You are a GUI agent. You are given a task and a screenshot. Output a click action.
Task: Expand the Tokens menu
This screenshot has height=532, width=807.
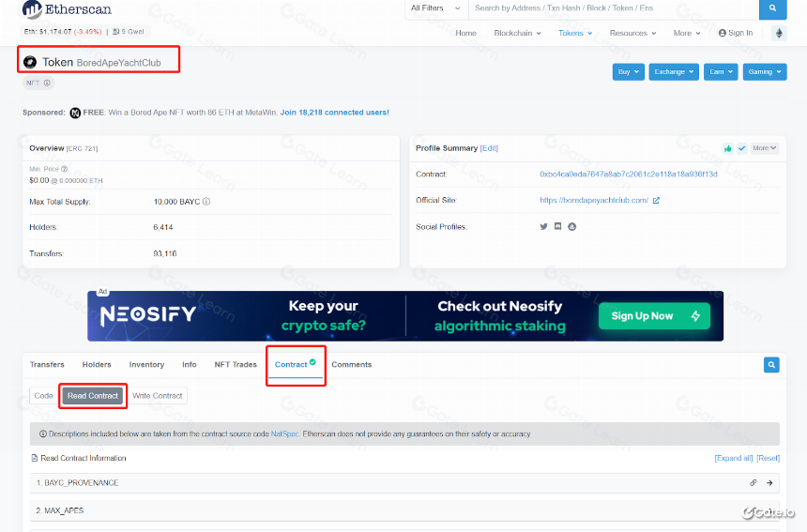[575, 33]
